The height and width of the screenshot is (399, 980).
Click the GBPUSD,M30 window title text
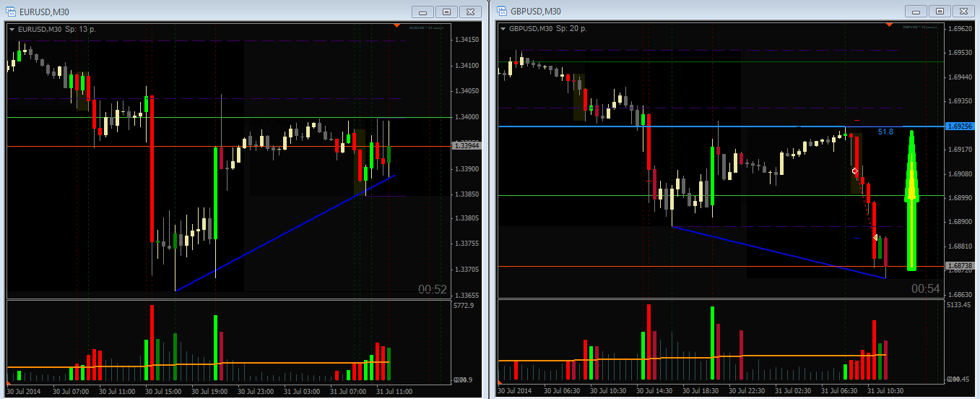point(536,12)
